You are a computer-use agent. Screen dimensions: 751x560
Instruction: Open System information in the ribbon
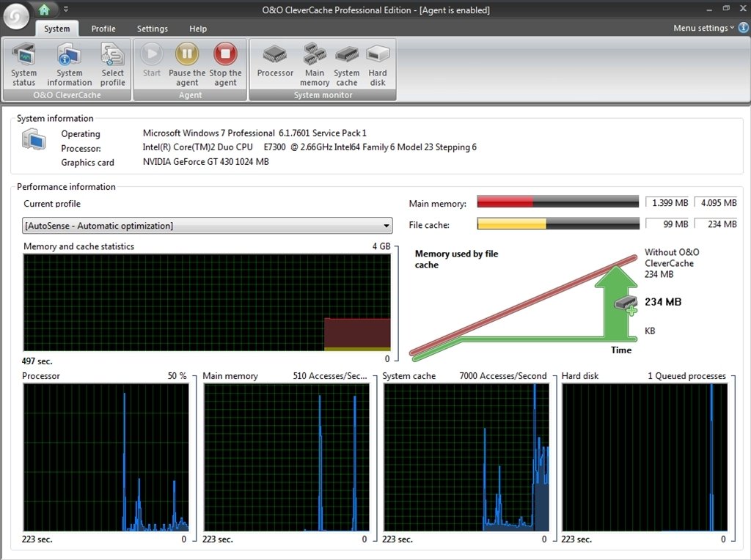pos(70,65)
